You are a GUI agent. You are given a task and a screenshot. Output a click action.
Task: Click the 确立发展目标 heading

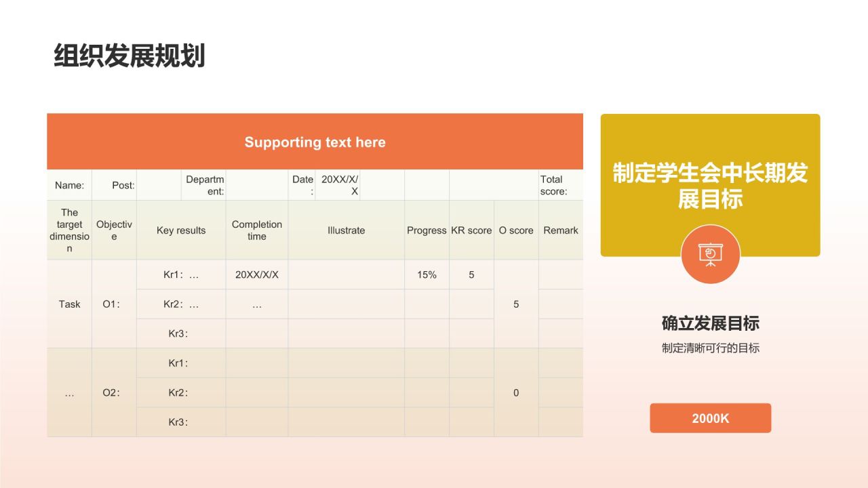pos(710,323)
